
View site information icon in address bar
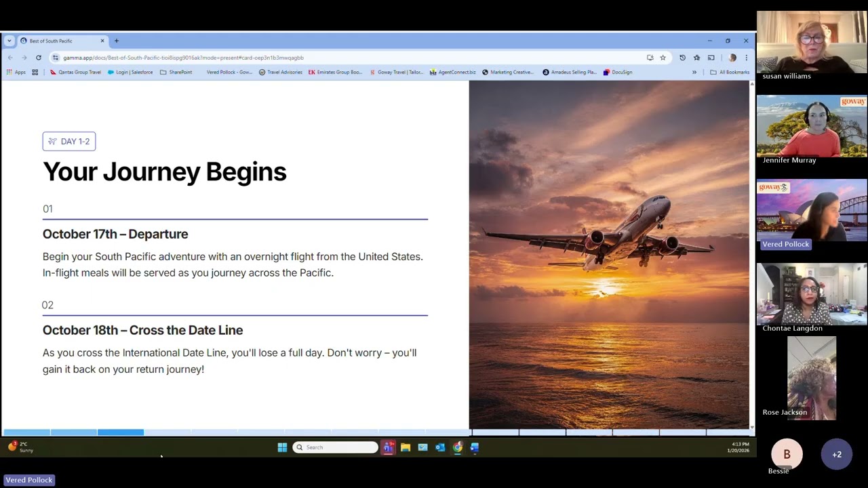point(56,58)
